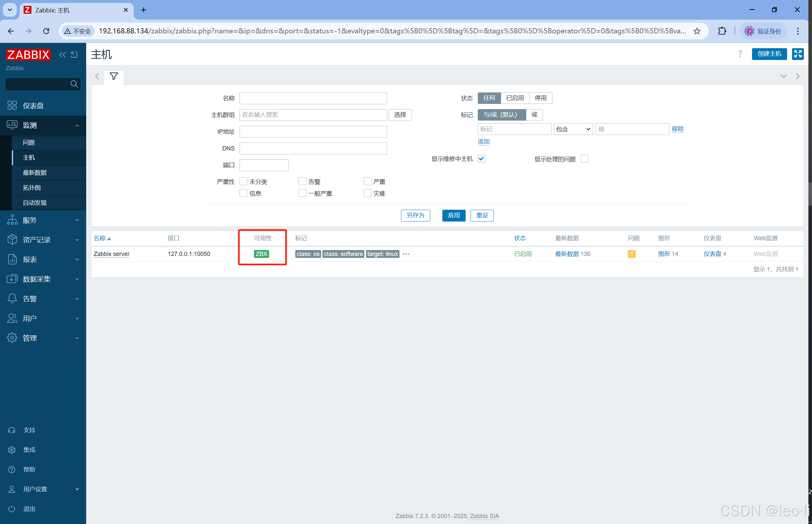The height and width of the screenshot is (524, 812).
Task: Bookmark this page with star icon
Action: tap(697, 31)
